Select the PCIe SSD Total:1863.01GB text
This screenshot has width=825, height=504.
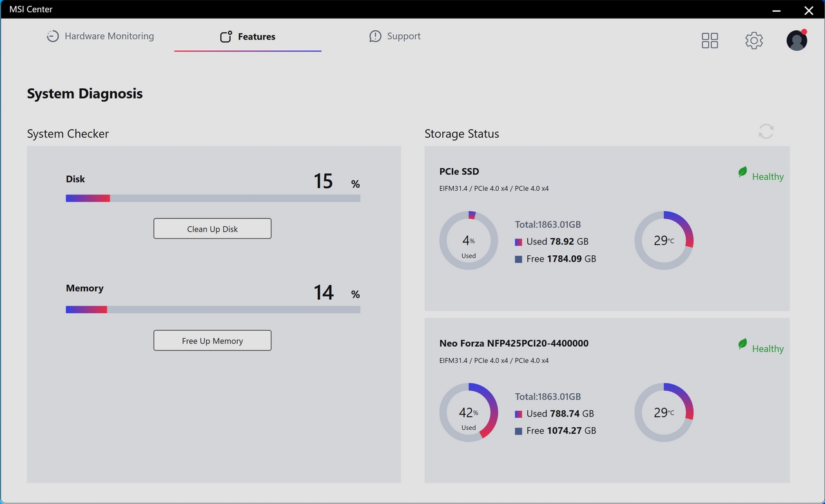pyautogui.click(x=548, y=224)
